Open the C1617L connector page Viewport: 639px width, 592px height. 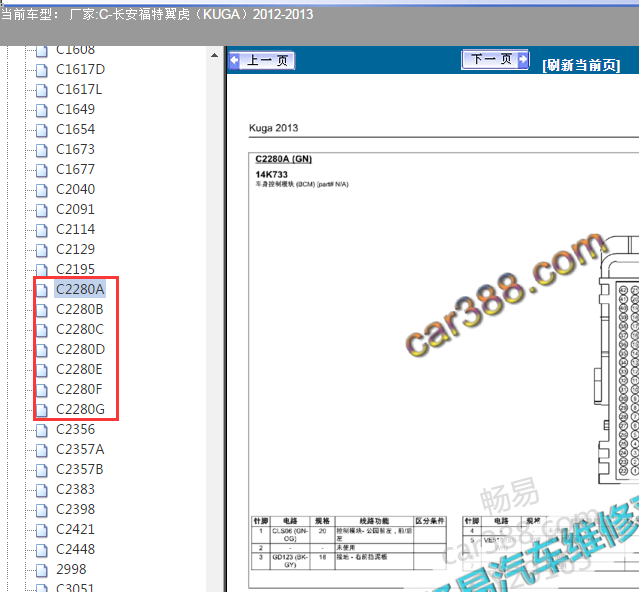(79, 89)
